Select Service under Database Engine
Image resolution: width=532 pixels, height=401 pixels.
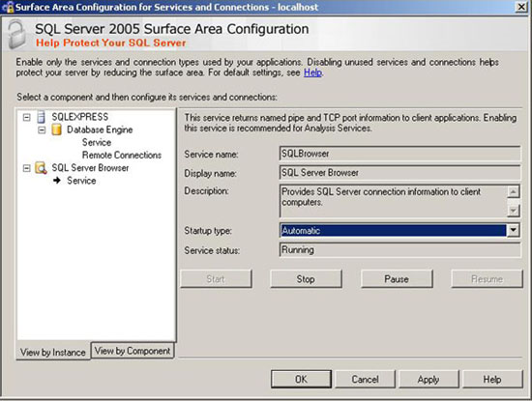[97, 142]
